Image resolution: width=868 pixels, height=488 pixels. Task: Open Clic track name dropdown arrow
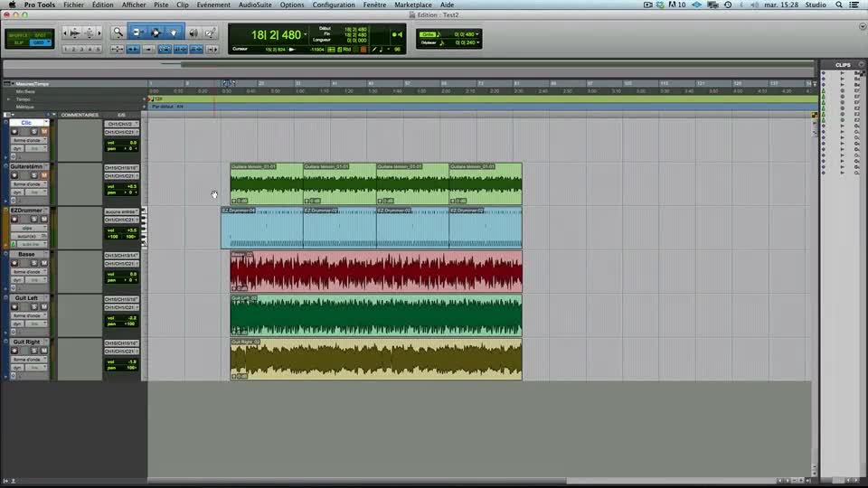point(46,123)
